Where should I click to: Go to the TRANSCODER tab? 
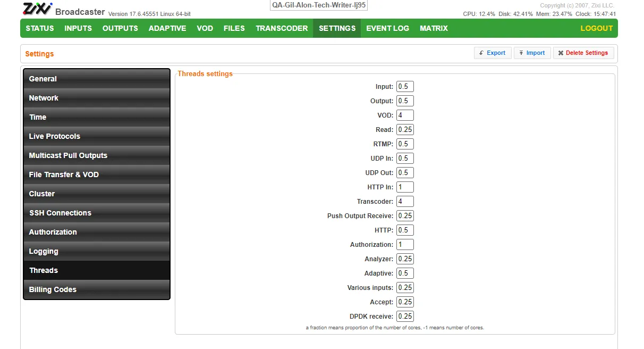282,28
